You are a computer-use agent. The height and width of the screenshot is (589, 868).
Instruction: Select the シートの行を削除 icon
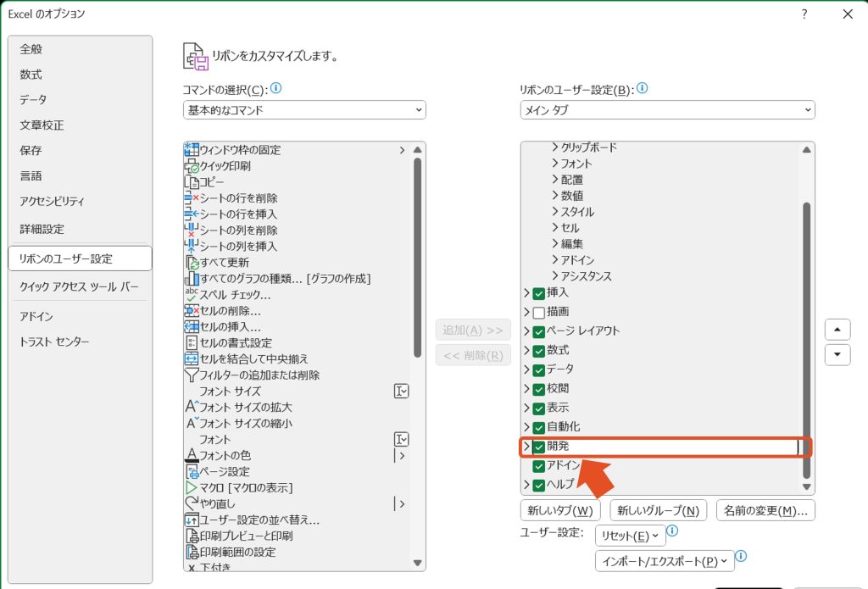click(192, 197)
